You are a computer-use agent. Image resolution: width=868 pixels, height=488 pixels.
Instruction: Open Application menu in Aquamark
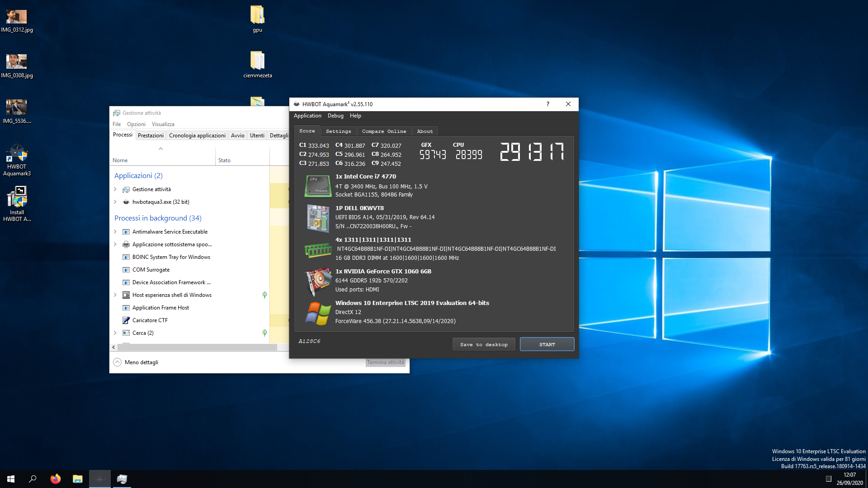pos(307,116)
